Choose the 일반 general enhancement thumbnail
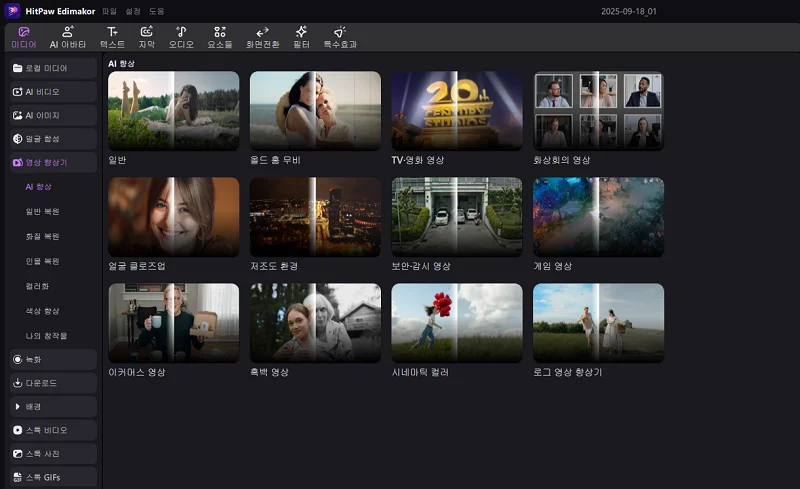 tap(173, 111)
